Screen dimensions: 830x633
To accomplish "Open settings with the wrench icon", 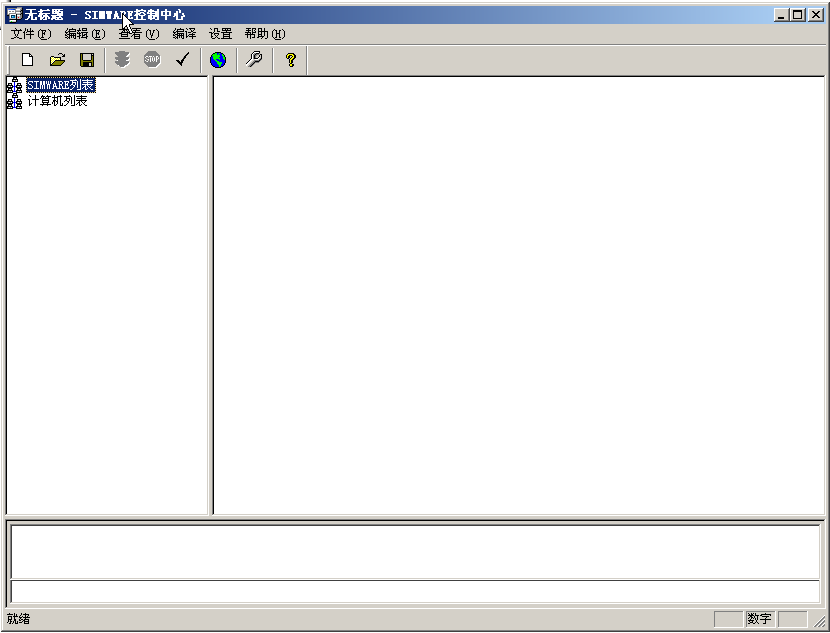I will (x=254, y=60).
